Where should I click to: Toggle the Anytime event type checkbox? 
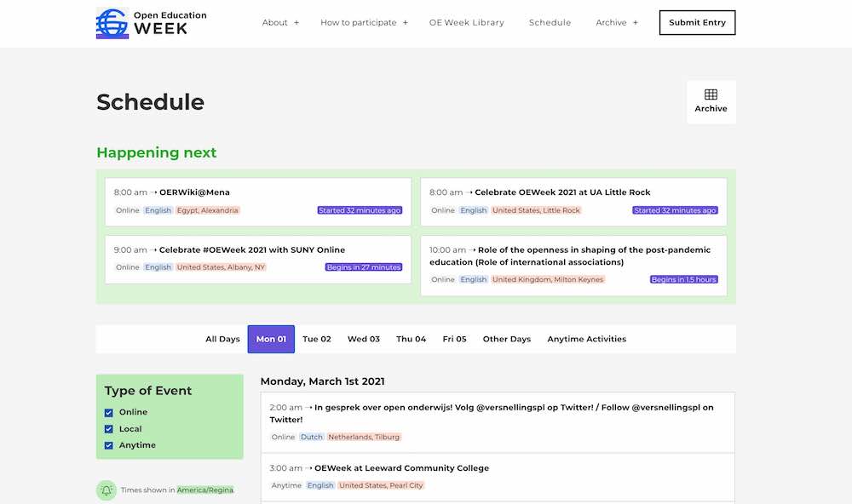tap(109, 445)
